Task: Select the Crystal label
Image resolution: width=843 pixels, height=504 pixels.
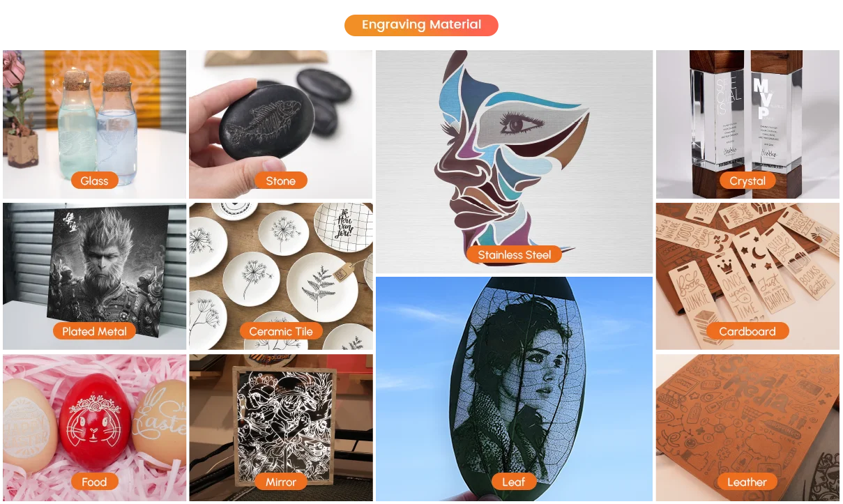Action: pos(747,181)
